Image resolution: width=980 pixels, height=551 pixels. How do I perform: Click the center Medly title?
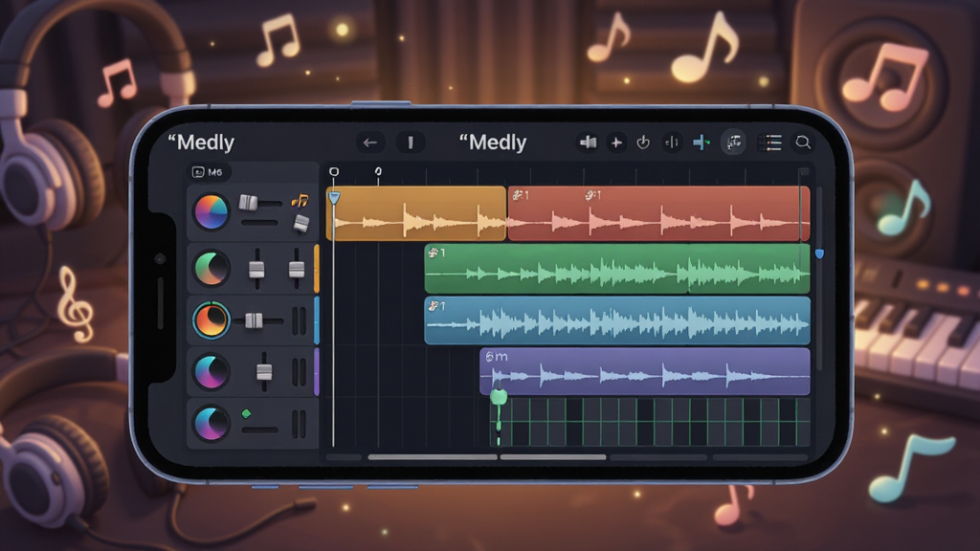click(x=493, y=143)
